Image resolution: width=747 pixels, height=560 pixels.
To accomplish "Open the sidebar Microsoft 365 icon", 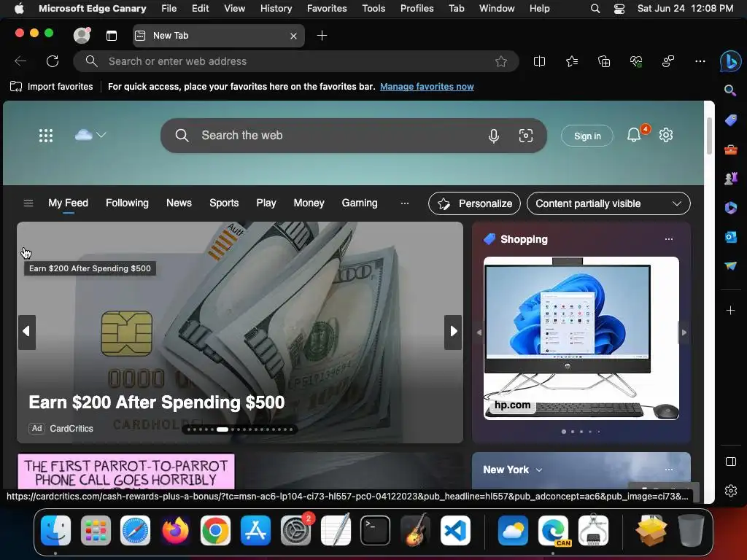I will pos(730,208).
